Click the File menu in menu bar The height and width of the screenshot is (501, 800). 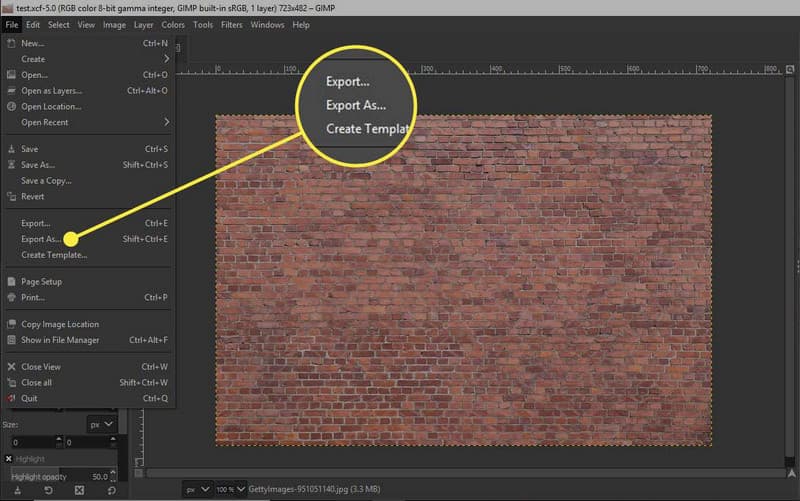pyautogui.click(x=12, y=24)
